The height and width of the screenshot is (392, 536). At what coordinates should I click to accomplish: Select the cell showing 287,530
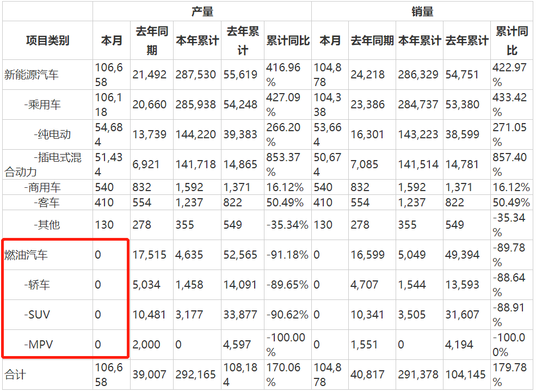(x=195, y=75)
